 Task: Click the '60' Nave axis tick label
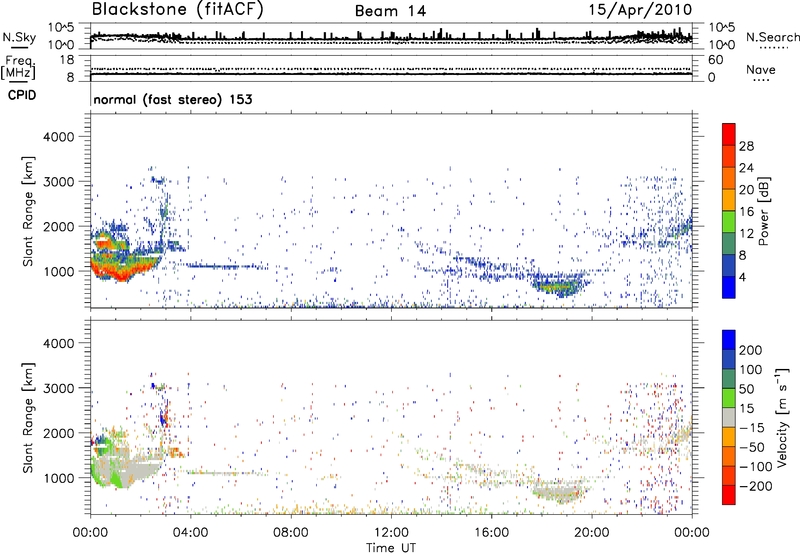pyautogui.click(x=716, y=60)
